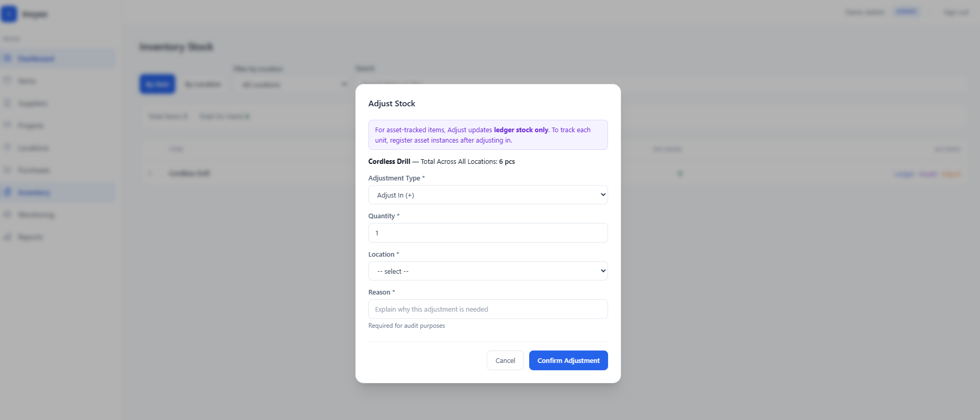Open the Adjustment Type dropdown

pos(488,195)
